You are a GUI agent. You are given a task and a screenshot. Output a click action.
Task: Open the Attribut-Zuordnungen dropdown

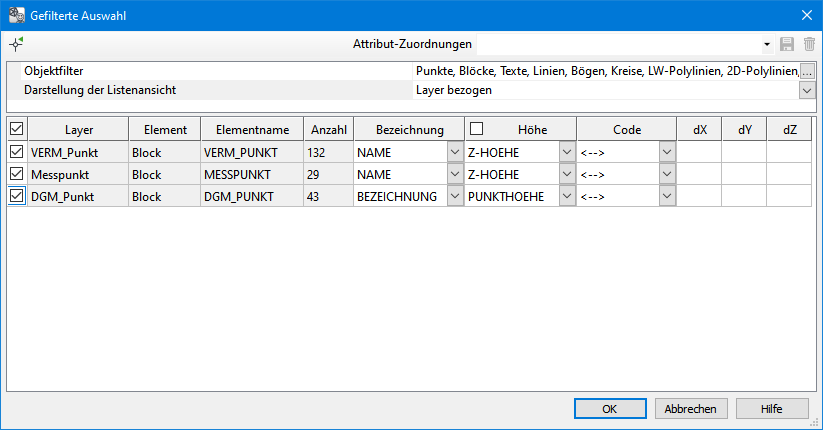tap(767, 44)
